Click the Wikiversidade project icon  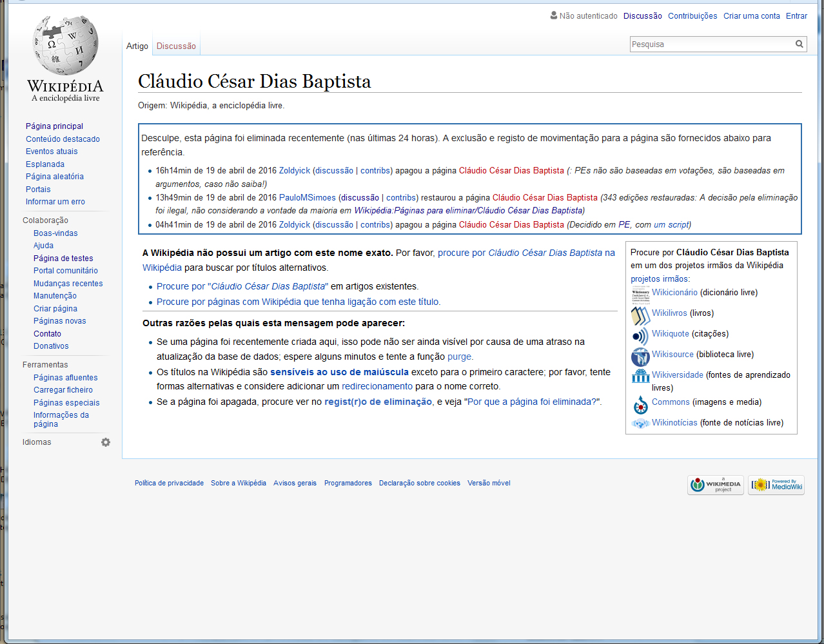coord(640,376)
